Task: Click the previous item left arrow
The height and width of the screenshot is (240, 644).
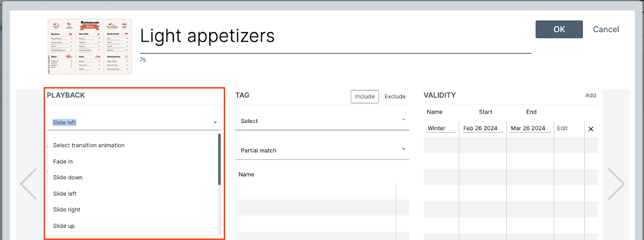Action: coord(29,184)
